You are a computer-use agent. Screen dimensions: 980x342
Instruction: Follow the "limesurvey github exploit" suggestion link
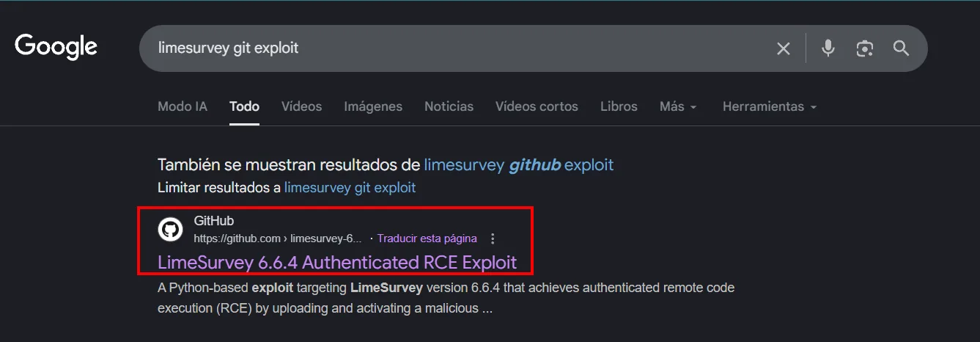click(x=519, y=164)
